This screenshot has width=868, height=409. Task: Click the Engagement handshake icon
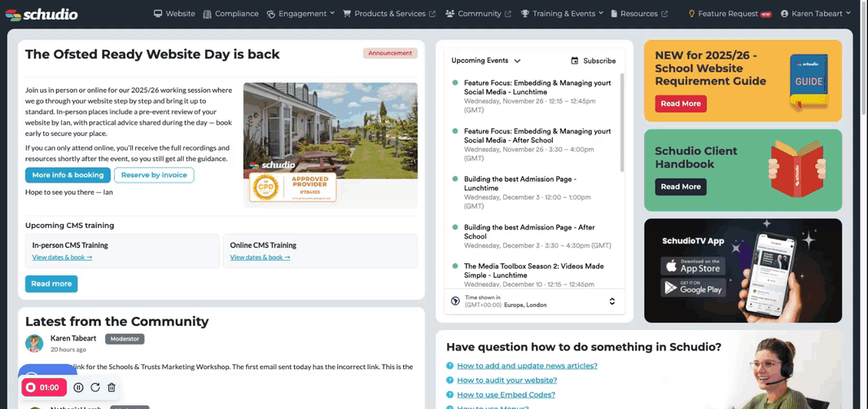coord(270,14)
